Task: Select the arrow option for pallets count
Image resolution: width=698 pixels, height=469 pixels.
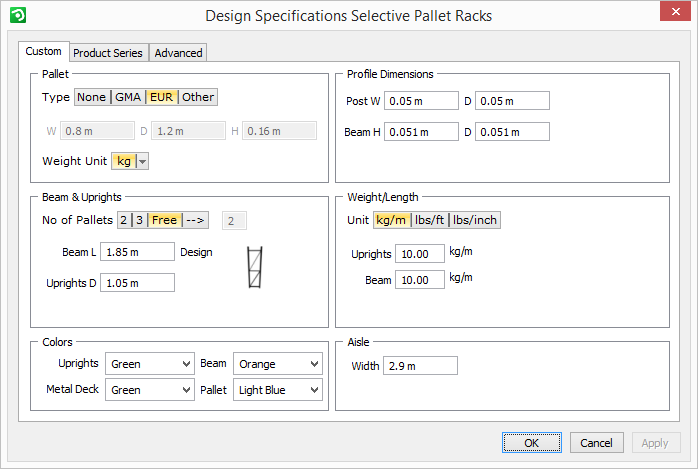Action: 196,221
